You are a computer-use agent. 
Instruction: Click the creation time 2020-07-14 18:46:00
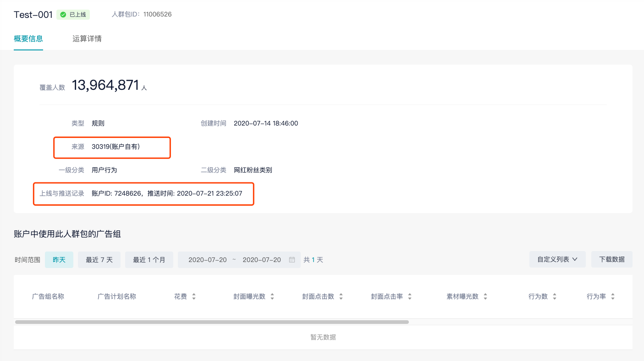(x=266, y=123)
